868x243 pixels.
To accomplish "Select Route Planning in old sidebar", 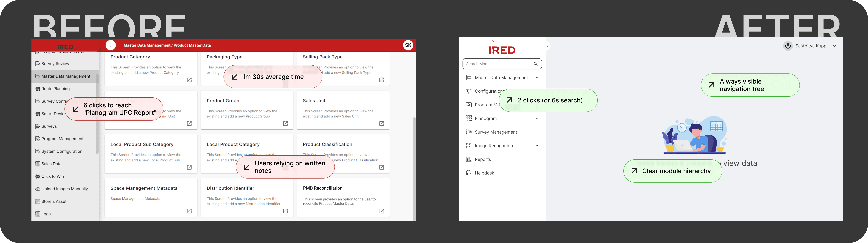I will click(x=55, y=89).
